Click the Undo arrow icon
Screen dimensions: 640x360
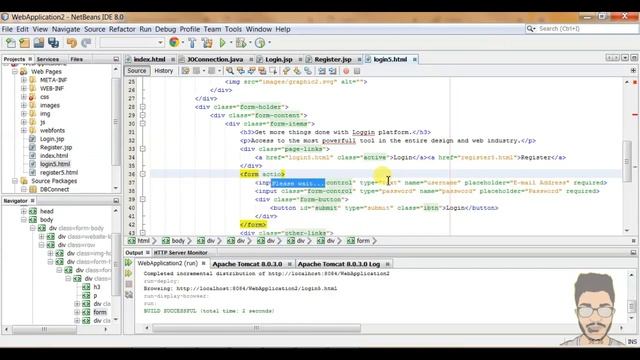pos(72,42)
